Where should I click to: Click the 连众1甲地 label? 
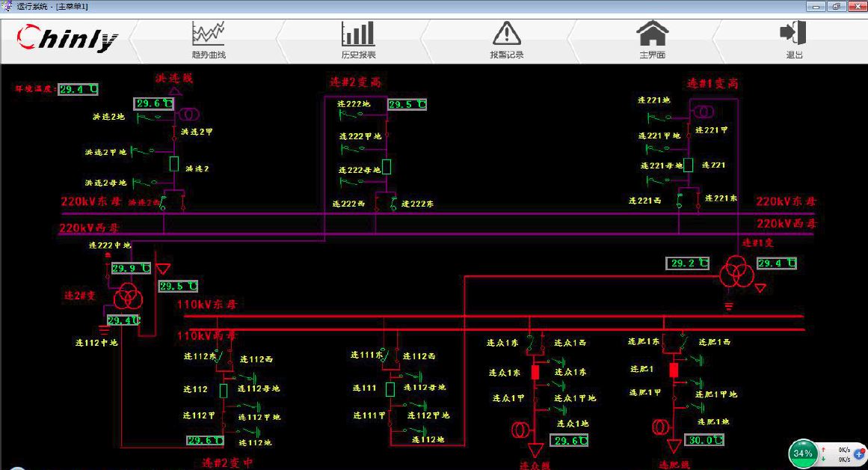pyautogui.click(x=575, y=398)
